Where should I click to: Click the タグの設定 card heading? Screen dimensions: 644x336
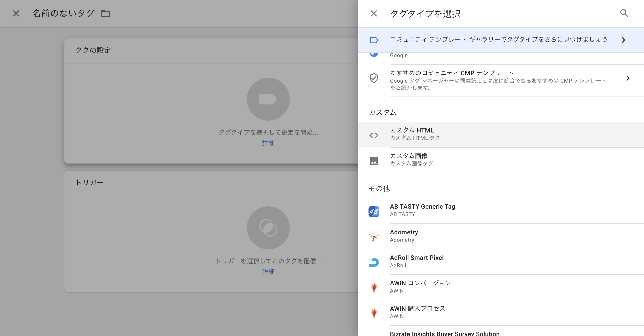click(x=93, y=50)
